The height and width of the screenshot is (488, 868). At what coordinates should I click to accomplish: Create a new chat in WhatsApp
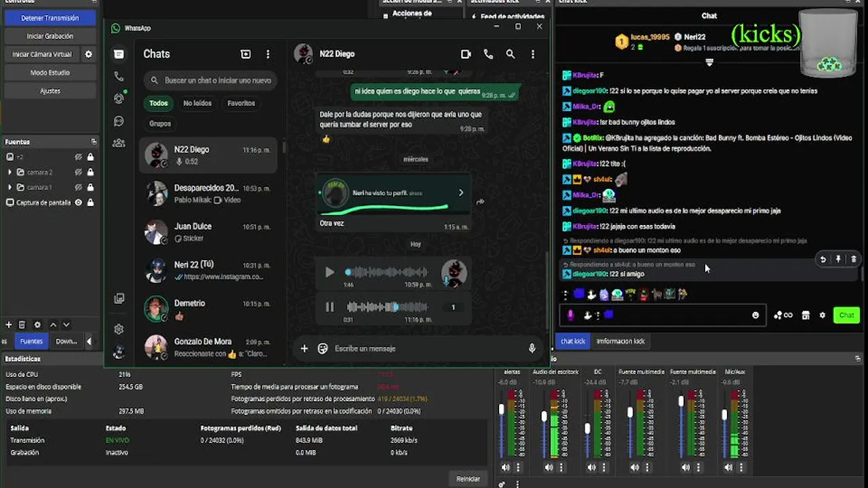pos(245,54)
